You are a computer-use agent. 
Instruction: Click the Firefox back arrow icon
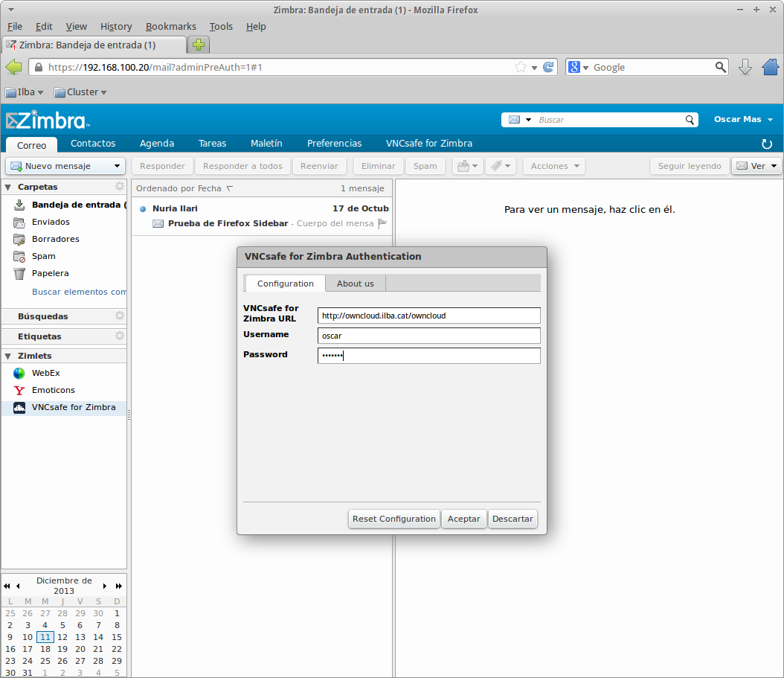(x=13, y=66)
